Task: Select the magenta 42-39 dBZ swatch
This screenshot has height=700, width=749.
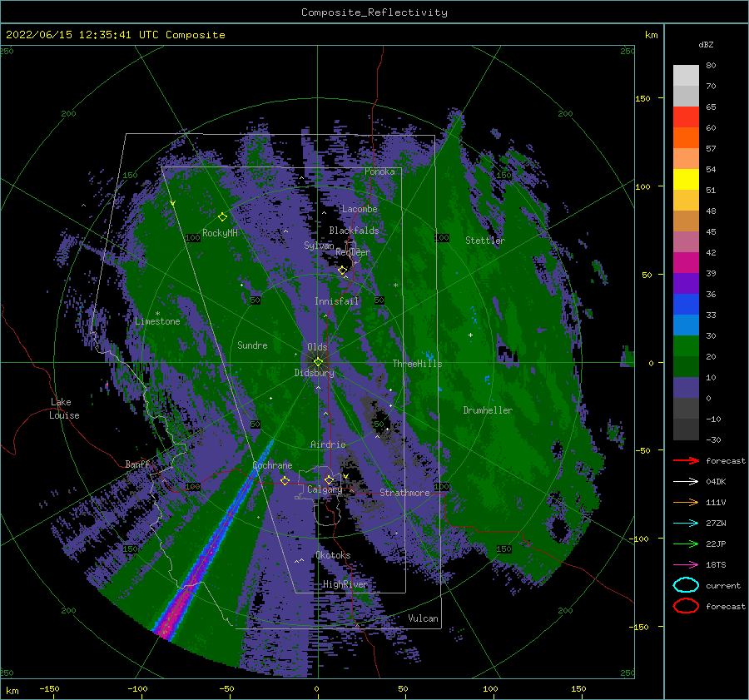Action: click(686, 263)
